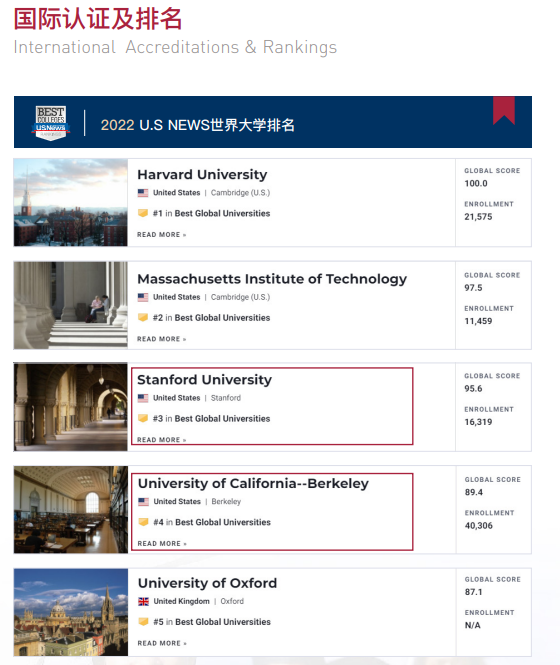Viewport: 560px width, 665px height.
Task: Click Berkeley's enrollment value 40,306
Action: pyautogui.click(x=479, y=525)
